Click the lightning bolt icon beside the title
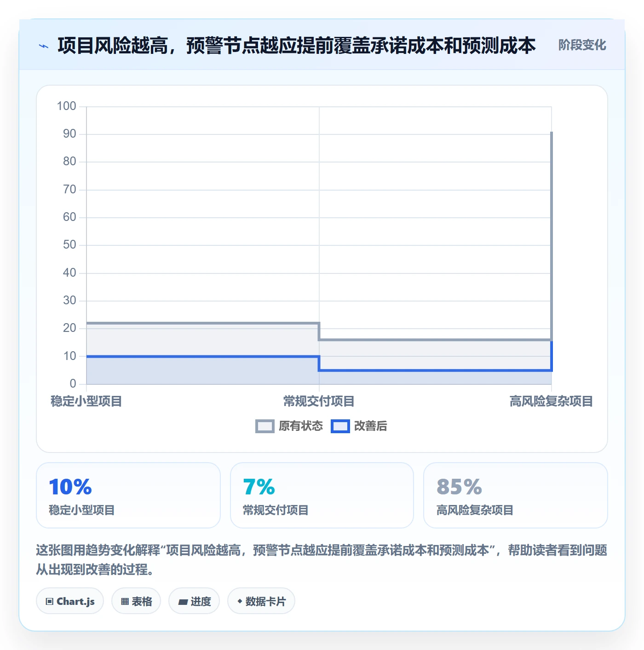644x650 pixels. click(x=44, y=46)
